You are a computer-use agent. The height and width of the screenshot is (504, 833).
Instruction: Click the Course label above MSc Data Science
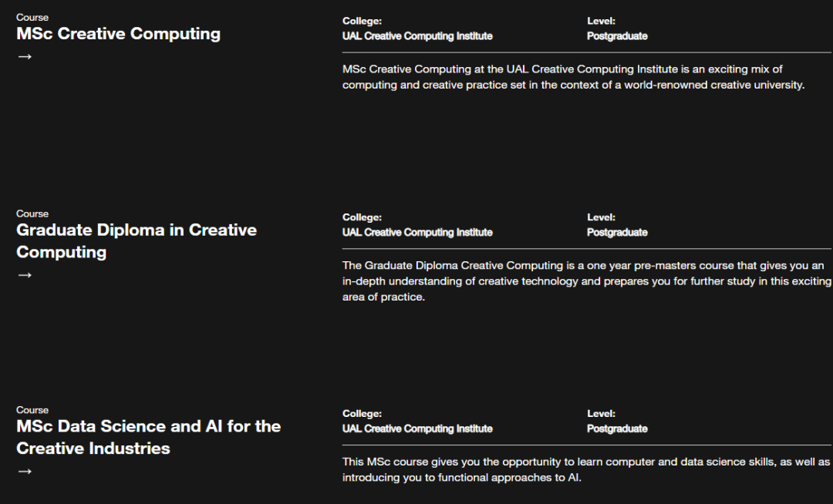click(x=32, y=410)
